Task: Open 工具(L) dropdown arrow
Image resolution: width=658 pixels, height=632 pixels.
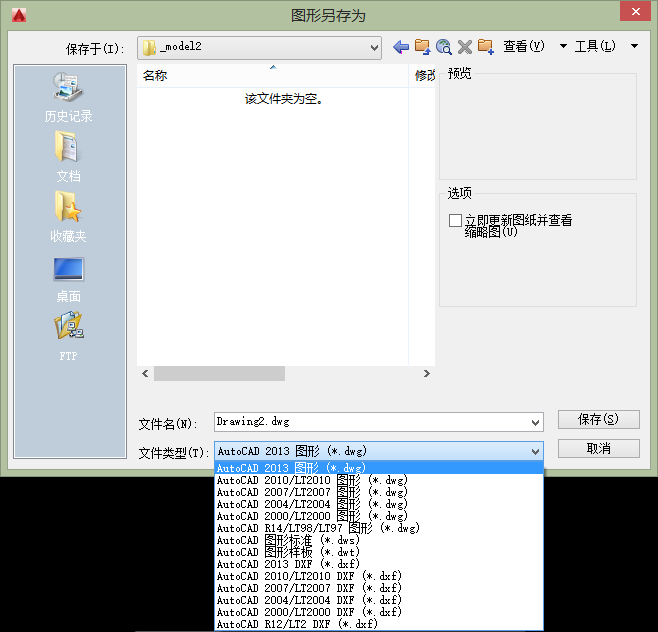Action: click(634, 46)
